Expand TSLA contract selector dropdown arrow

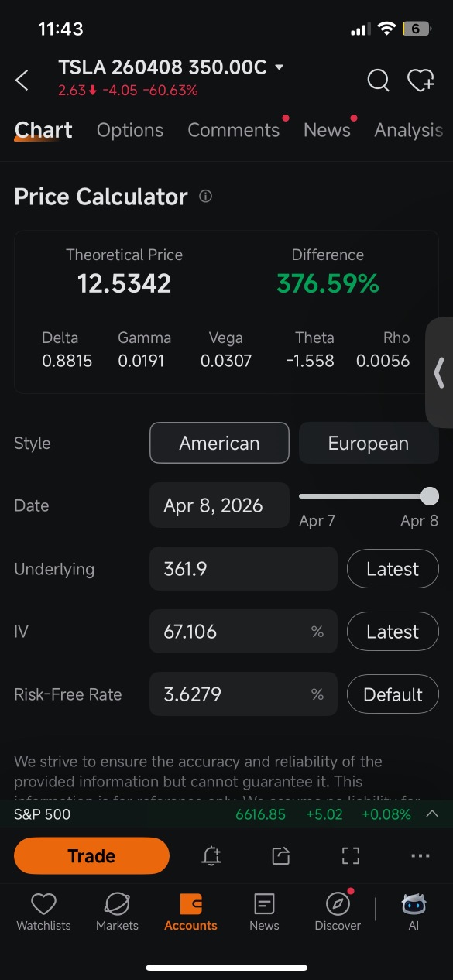(279, 67)
